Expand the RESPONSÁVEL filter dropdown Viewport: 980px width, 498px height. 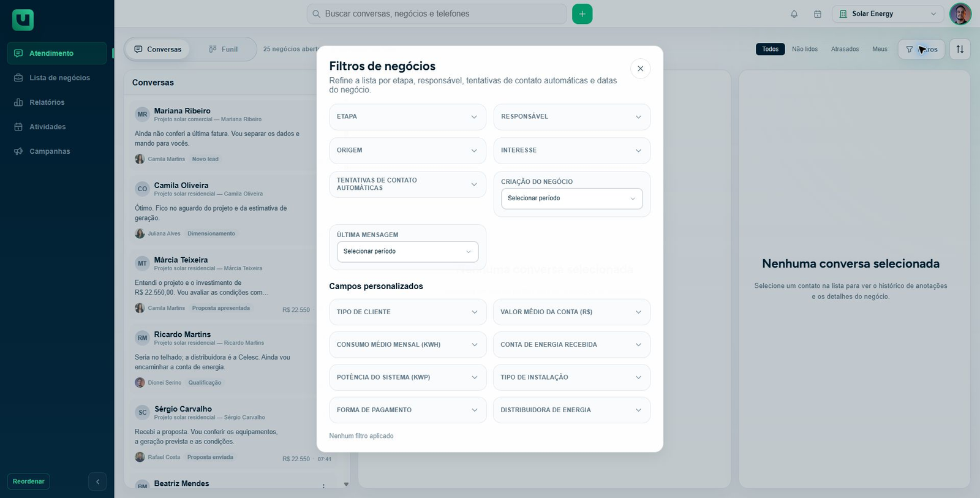click(x=571, y=116)
